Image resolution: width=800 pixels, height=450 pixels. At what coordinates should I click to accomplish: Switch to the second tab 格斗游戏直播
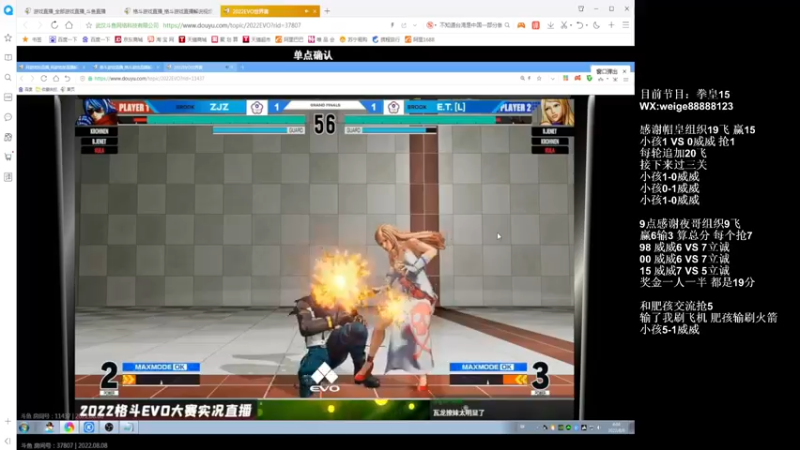[169, 11]
